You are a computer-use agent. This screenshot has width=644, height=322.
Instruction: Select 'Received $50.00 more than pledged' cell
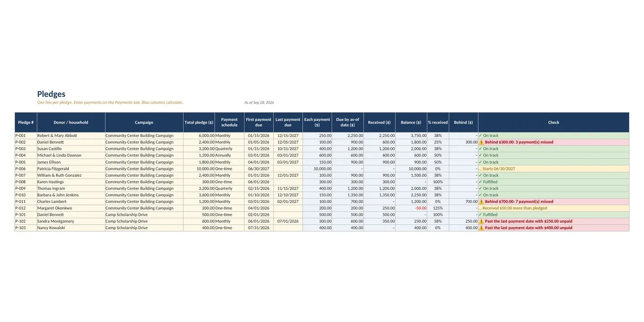point(554,208)
